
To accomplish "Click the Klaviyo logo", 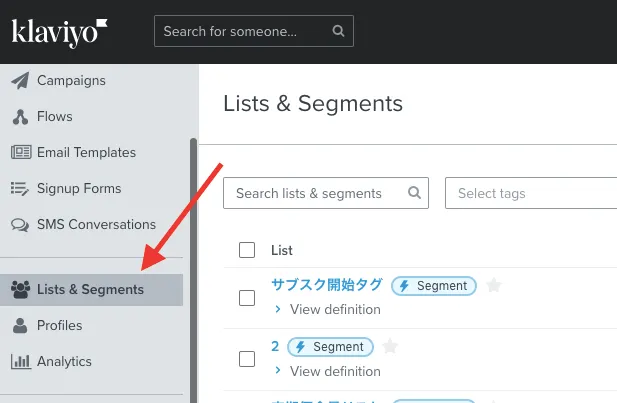I will (x=60, y=31).
